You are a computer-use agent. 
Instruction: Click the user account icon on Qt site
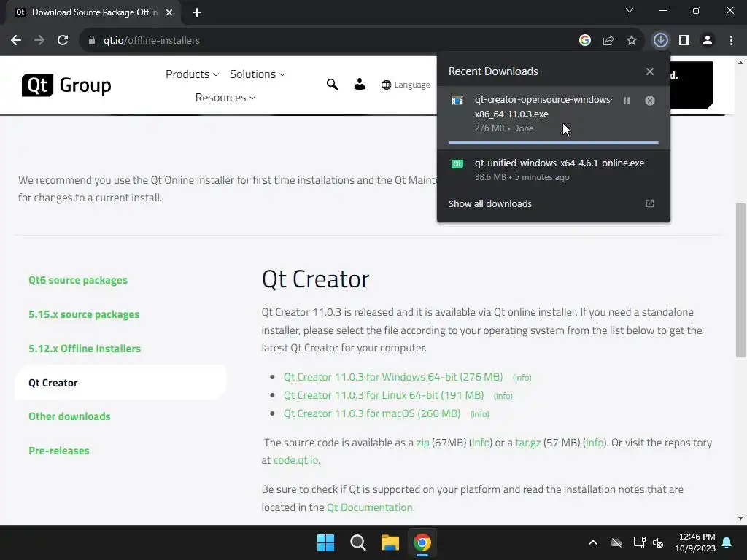[360, 85]
